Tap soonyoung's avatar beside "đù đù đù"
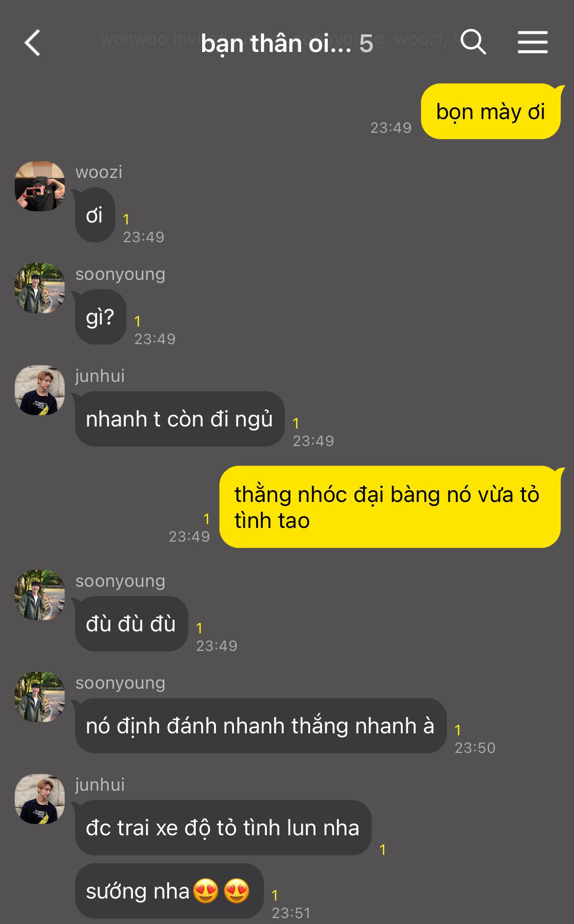574x924 pixels. (x=40, y=595)
